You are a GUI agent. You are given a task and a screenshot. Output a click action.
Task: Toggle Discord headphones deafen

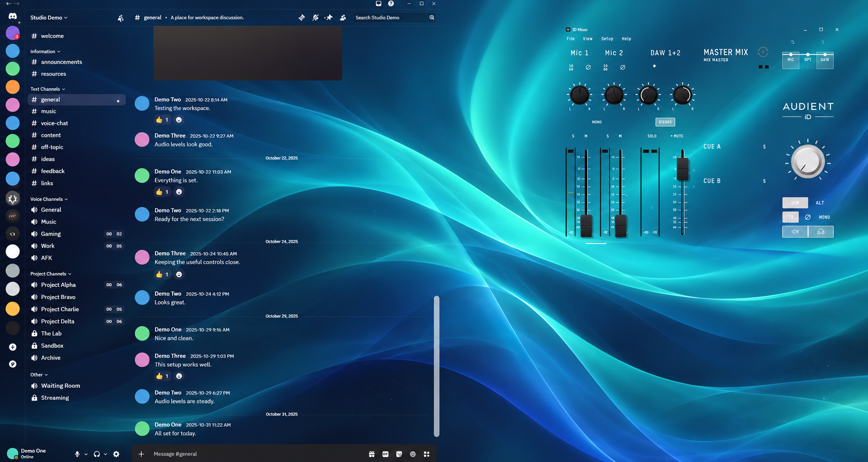[97, 454]
